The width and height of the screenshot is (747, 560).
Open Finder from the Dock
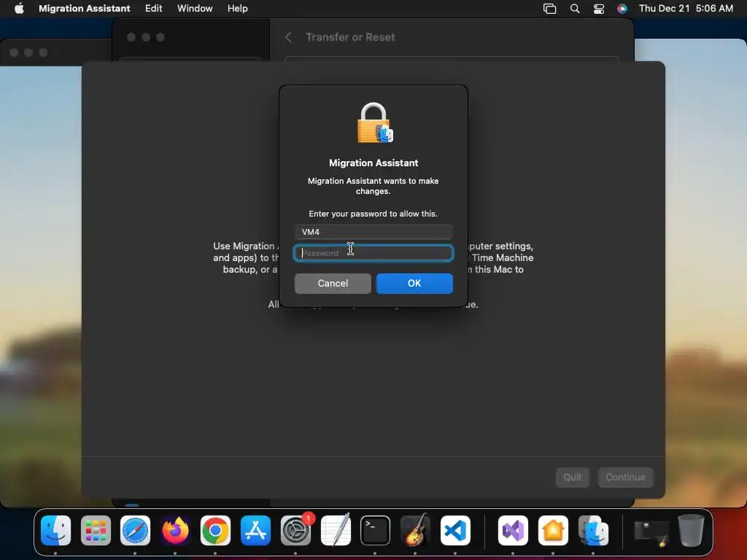(x=55, y=531)
